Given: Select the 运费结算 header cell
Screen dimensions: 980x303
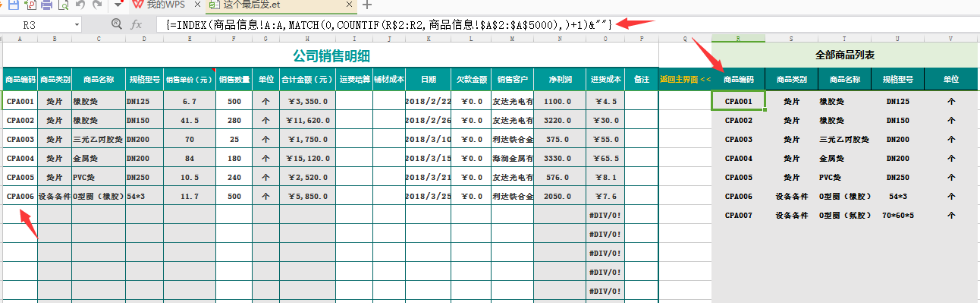Looking at the screenshot, I should 354,78.
